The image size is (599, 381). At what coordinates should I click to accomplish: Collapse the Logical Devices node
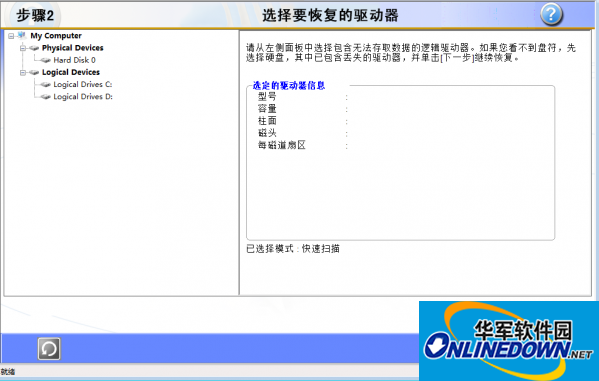click(23, 73)
